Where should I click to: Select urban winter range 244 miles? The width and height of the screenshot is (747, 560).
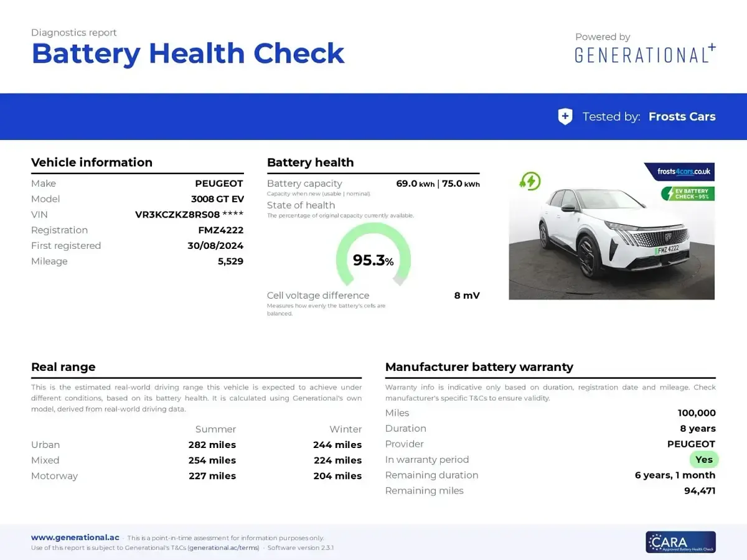pos(337,445)
